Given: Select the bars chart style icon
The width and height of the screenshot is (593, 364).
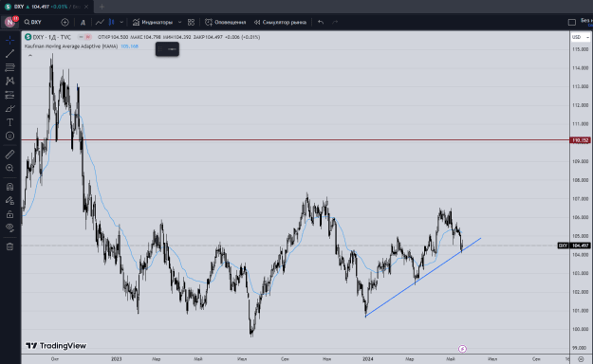Looking at the screenshot, I should tap(112, 23).
